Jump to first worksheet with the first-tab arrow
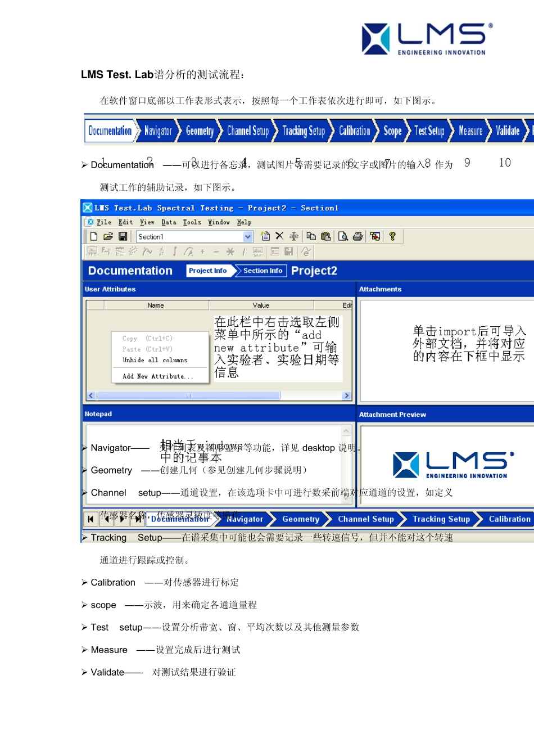 90,519
